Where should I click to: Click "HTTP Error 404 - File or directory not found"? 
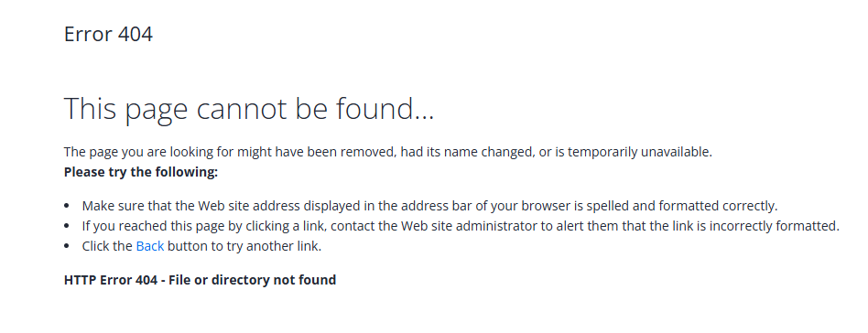click(200, 280)
